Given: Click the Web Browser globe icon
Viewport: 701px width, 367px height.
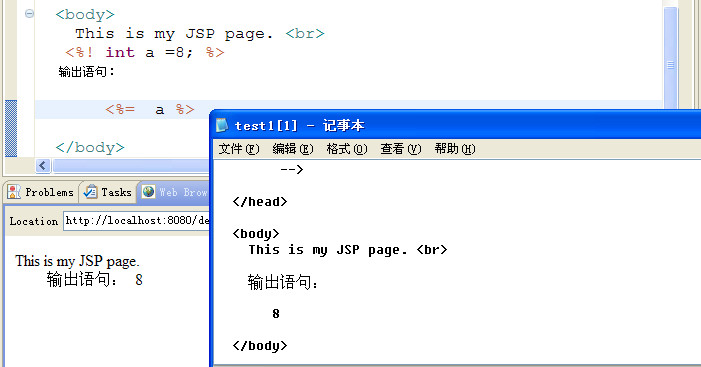Looking at the screenshot, I should (148, 192).
